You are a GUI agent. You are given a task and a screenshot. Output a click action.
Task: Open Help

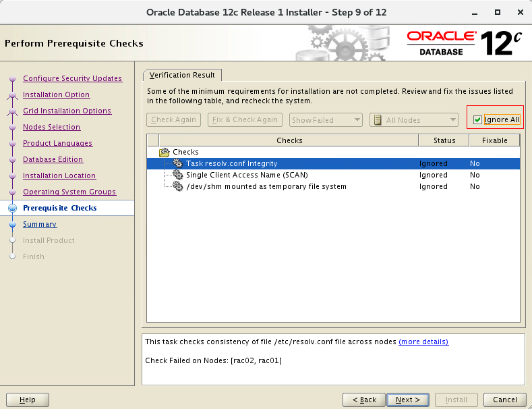(28, 400)
